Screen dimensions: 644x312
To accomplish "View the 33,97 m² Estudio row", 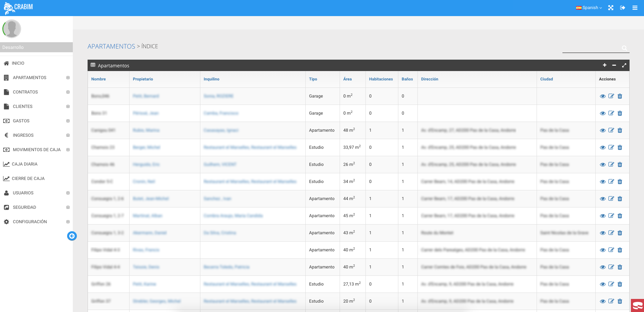I will click(x=603, y=147).
